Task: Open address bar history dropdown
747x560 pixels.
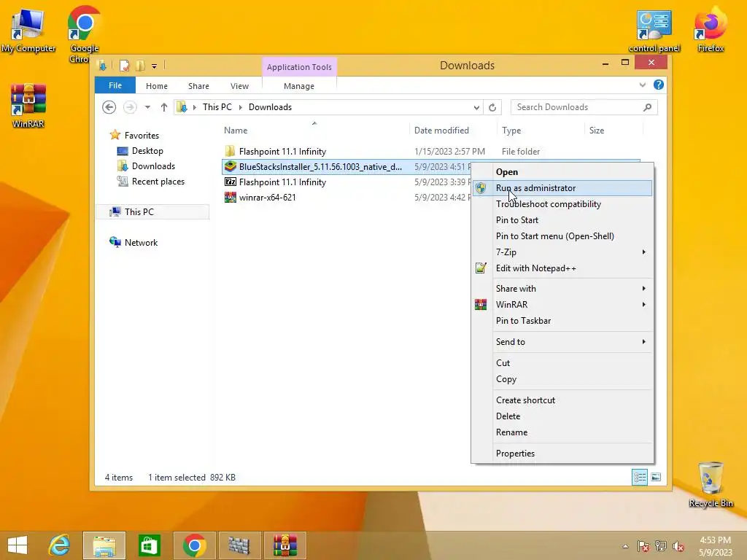Action: pos(476,108)
